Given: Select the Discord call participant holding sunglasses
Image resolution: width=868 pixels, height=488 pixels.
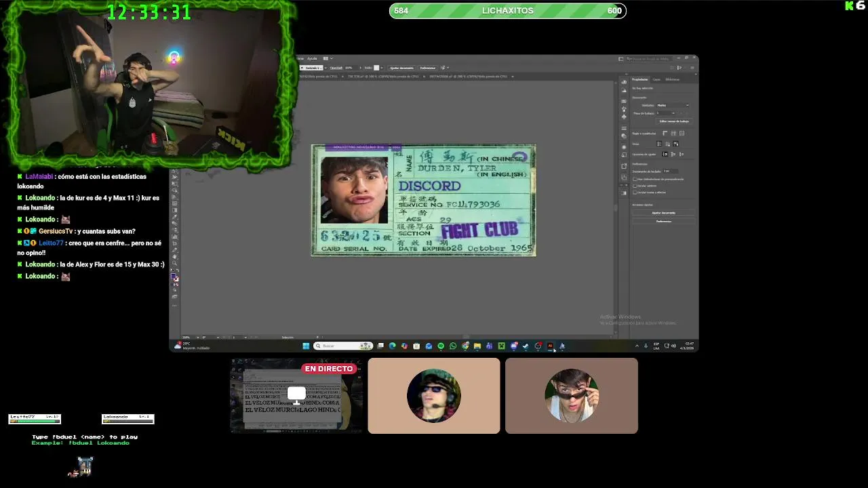Looking at the screenshot, I should coord(571,396).
